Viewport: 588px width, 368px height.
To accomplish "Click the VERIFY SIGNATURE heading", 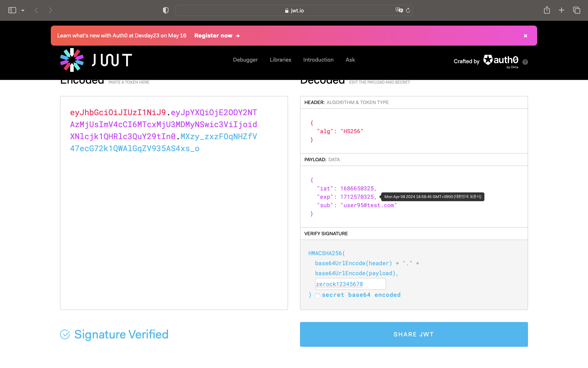I will click(x=326, y=233).
